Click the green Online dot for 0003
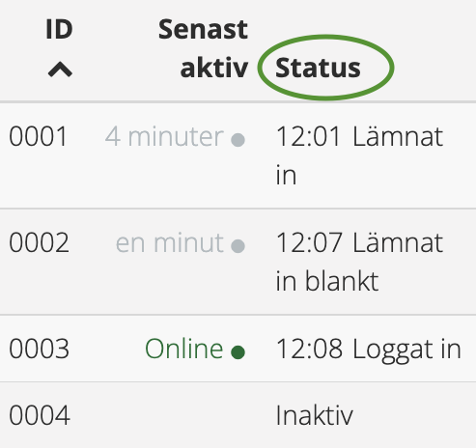The image size is (476, 448). pyautogui.click(x=238, y=352)
